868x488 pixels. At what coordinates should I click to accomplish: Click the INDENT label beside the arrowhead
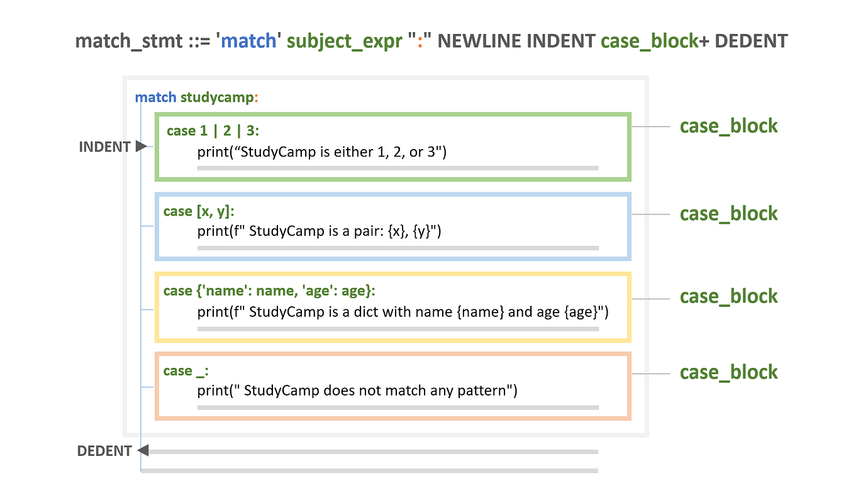(x=104, y=147)
